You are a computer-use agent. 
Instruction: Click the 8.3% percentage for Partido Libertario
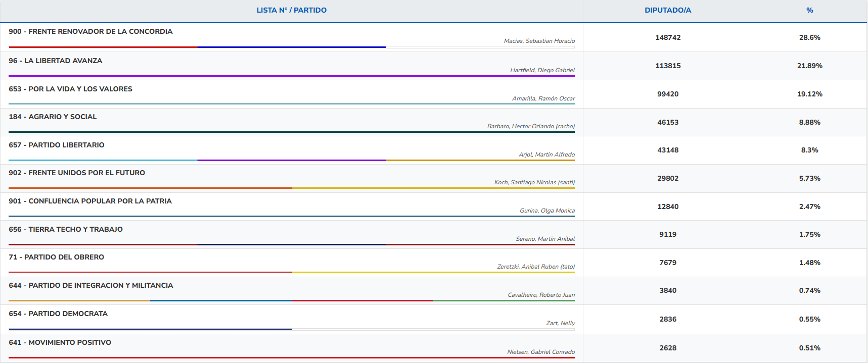pos(809,150)
